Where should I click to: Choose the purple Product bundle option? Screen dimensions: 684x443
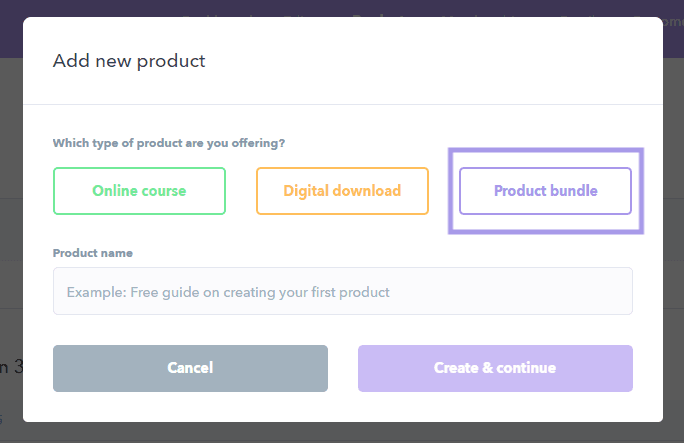[545, 191]
